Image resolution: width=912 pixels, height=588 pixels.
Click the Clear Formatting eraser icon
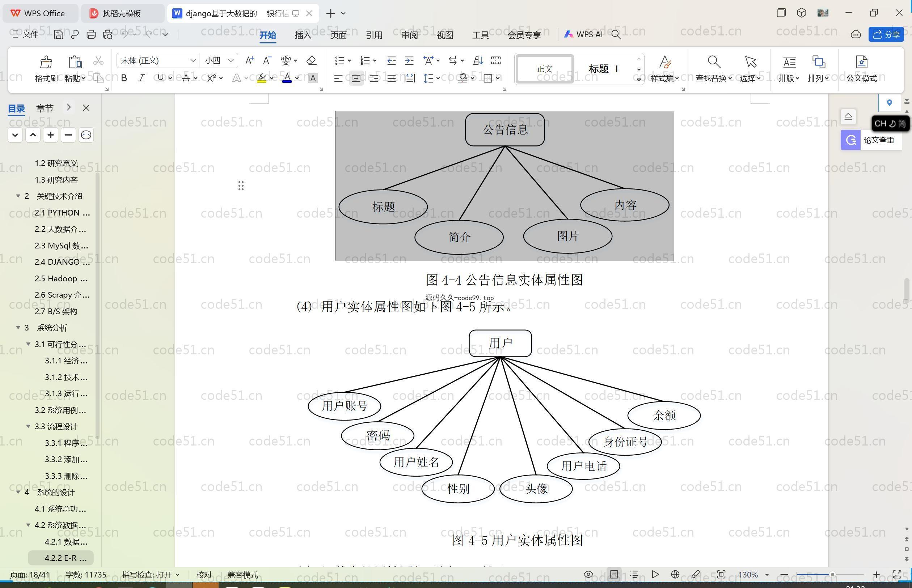point(311,60)
